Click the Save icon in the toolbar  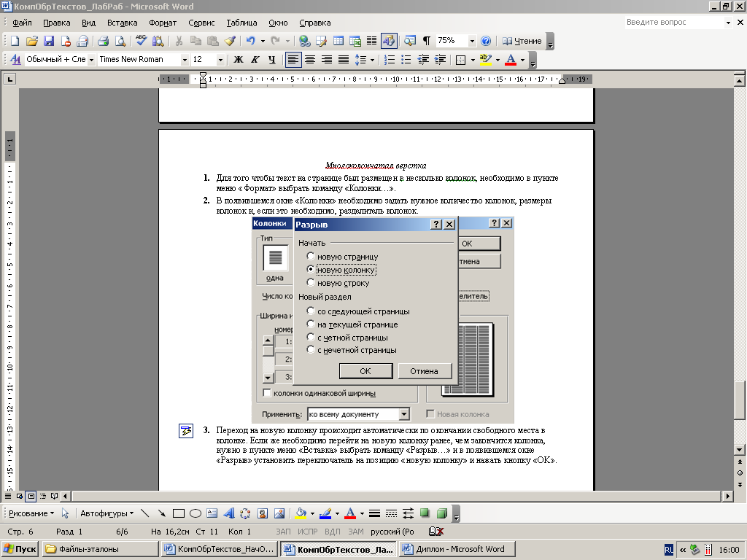(49, 41)
